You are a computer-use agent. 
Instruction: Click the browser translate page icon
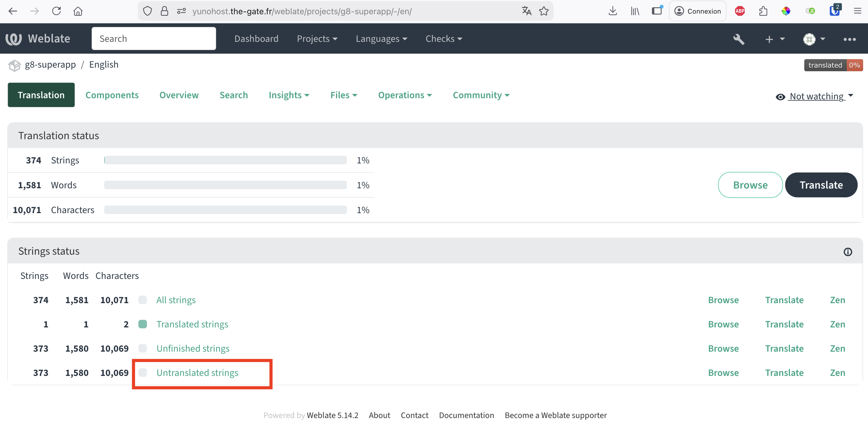click(526, 11)
